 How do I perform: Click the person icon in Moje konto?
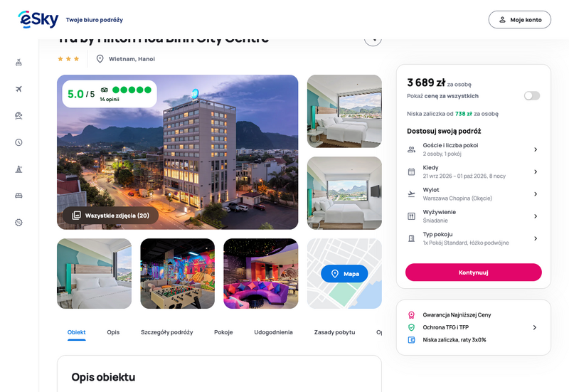(x=502, y=20)
